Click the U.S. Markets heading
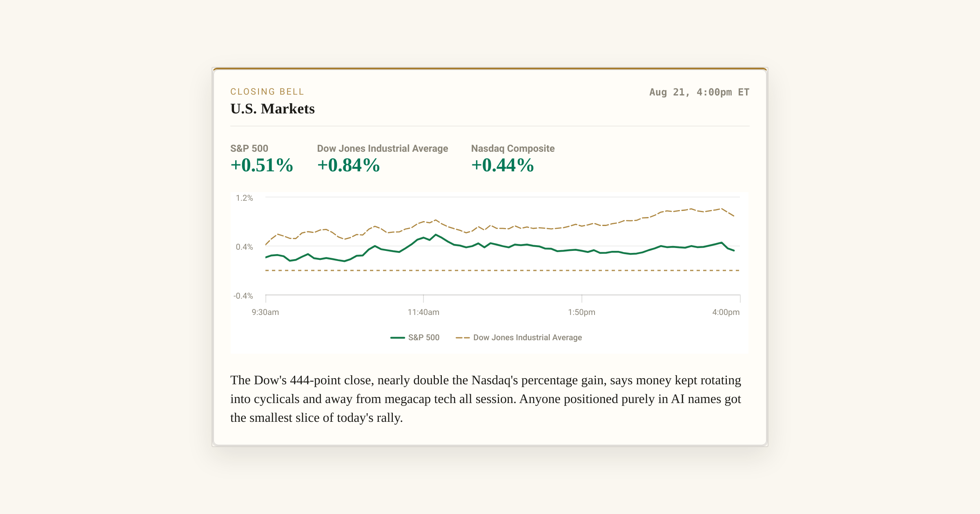 272,109
